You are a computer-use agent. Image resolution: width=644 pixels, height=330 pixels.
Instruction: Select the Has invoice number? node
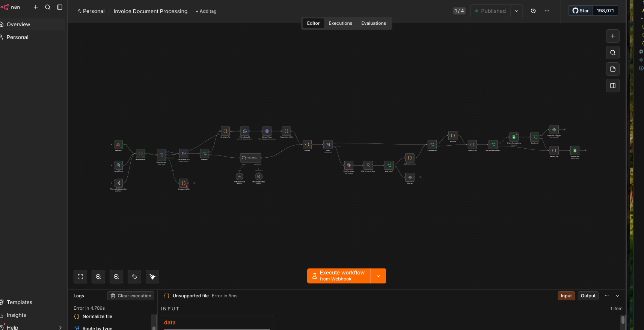pos(493,145)
